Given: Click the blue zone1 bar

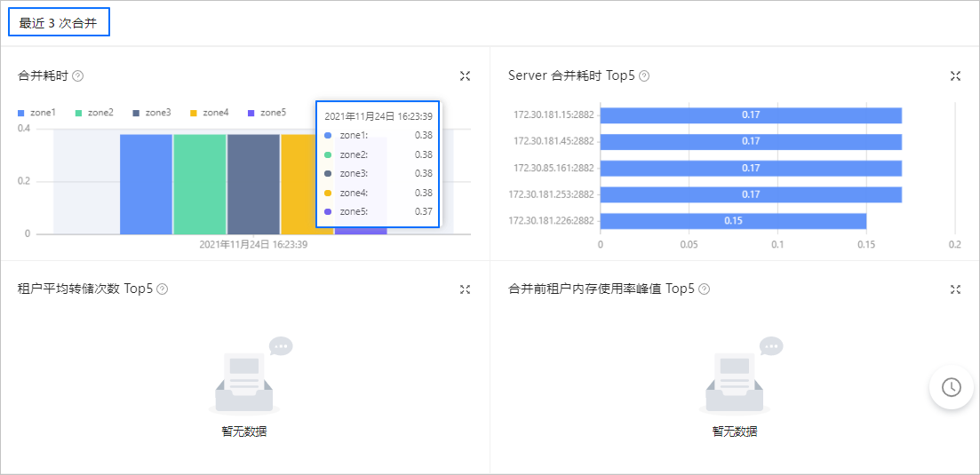Looking at the screenshot, I should (147, 184).
